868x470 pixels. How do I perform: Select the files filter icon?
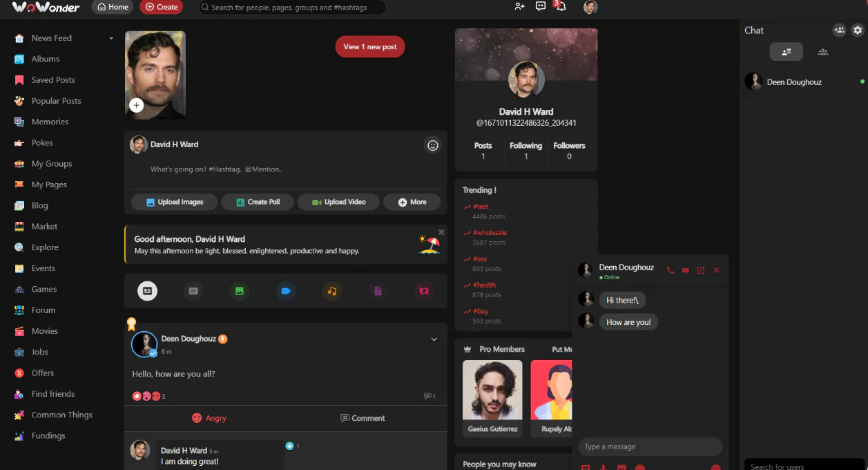(x=378, y=291)
